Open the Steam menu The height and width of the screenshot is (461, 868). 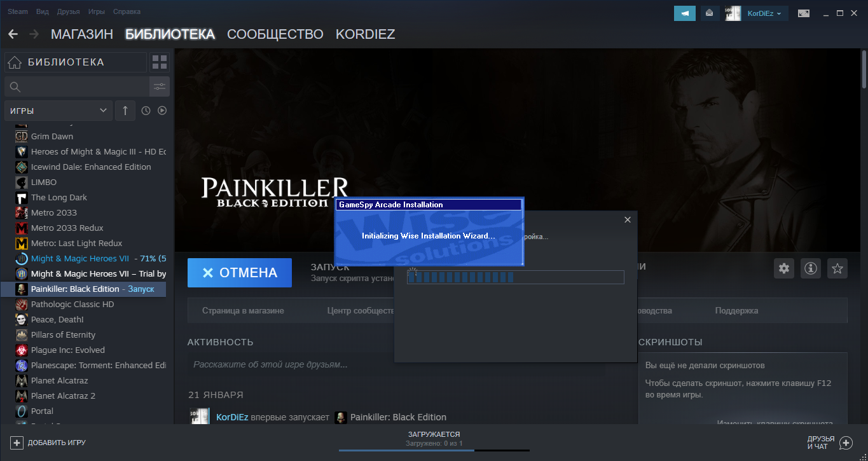(18, 12)
